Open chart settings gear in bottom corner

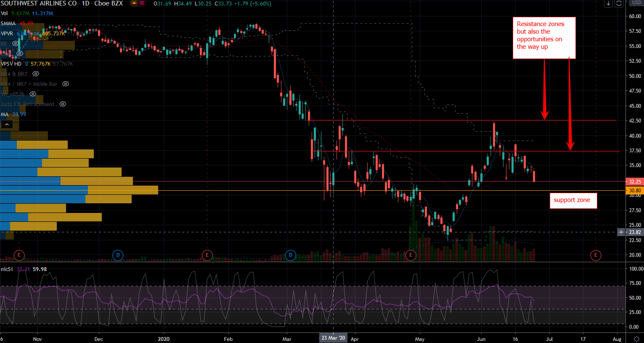pyautogui.click(x=636, y=339)
